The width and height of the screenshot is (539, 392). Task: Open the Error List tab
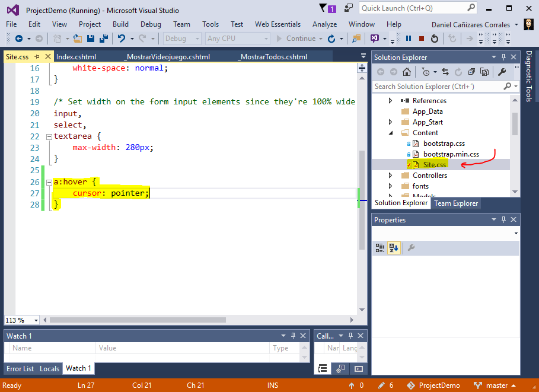pos(20,369)
